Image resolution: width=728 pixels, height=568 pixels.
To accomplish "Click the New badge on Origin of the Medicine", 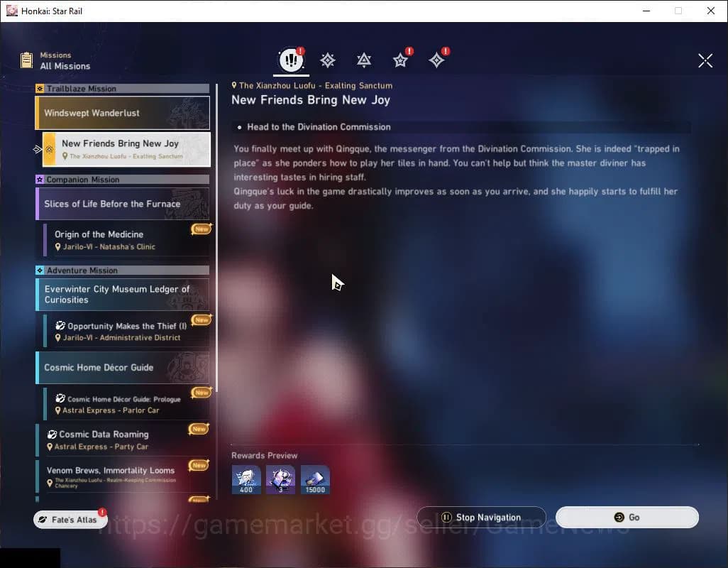I will [x=202, y=229].
